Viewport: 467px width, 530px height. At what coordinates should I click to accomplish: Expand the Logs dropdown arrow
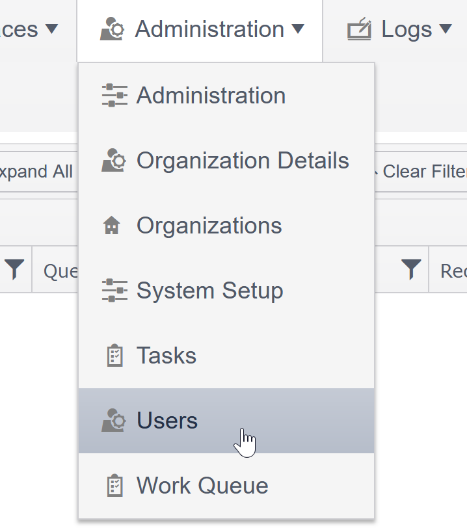coord(445,29)
